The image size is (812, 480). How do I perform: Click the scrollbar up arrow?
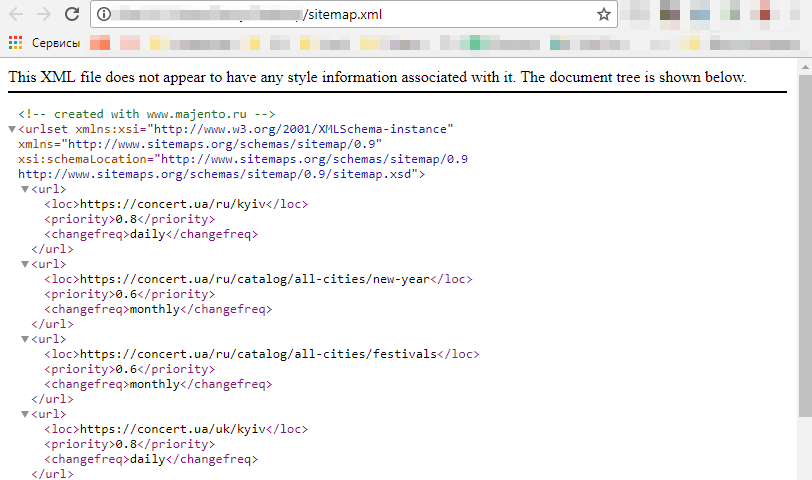pos(804,67)
